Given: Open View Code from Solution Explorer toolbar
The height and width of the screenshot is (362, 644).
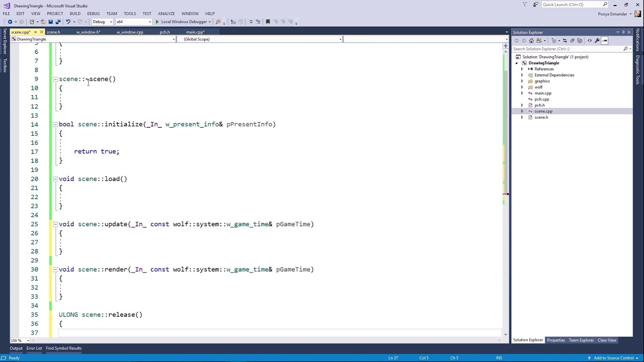Looking at the screenshot, I should [x=590, y=41].
